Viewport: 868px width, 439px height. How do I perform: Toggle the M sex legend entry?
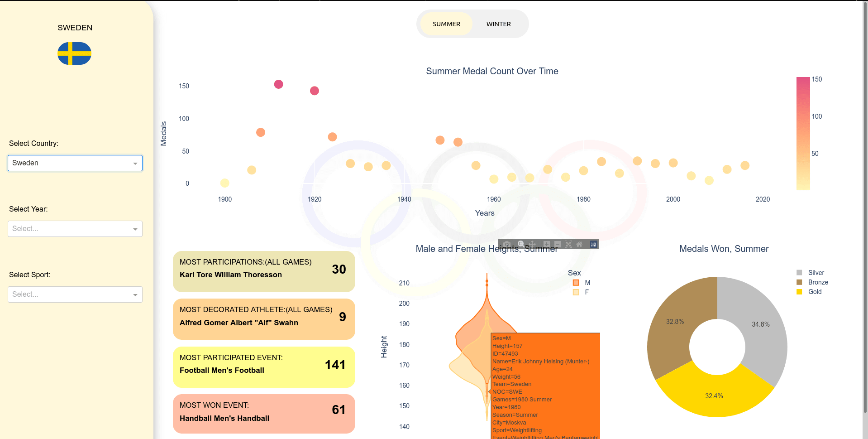click(582, 283)
